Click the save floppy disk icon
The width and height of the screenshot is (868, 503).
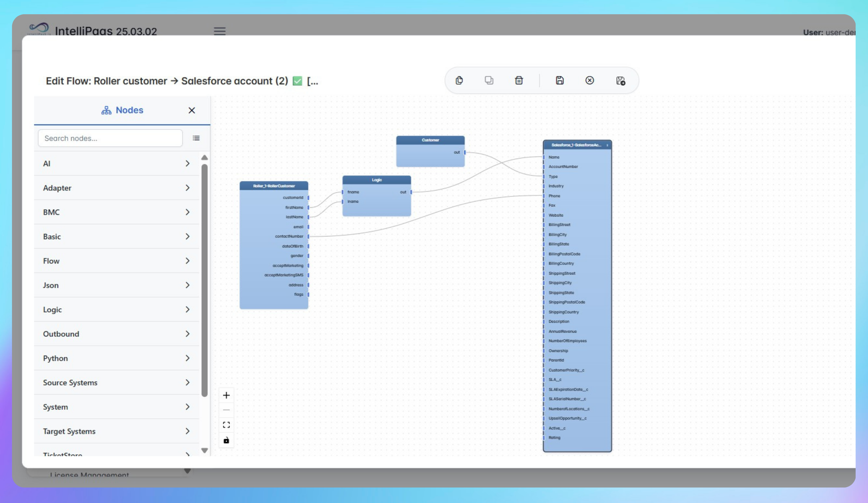[560, 80]
